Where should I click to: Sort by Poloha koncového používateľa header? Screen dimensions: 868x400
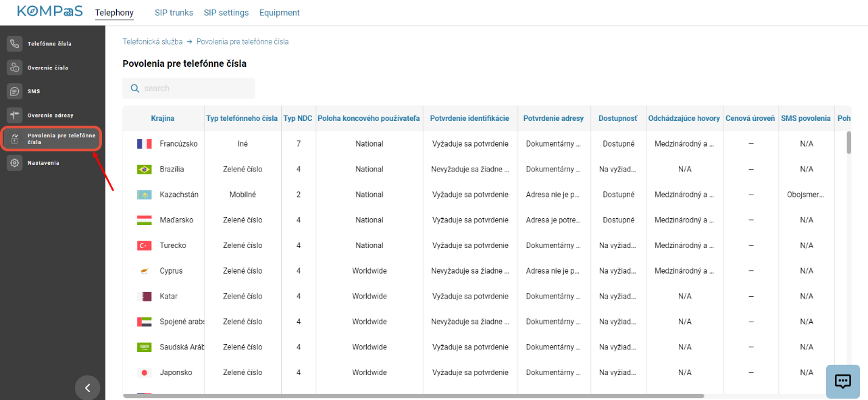[369, 118]
